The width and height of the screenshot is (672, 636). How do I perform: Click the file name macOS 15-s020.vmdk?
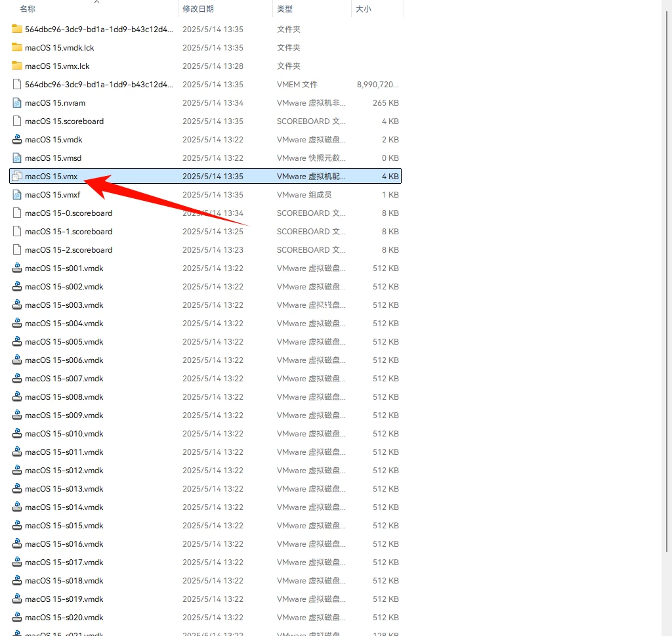point(64,618)
